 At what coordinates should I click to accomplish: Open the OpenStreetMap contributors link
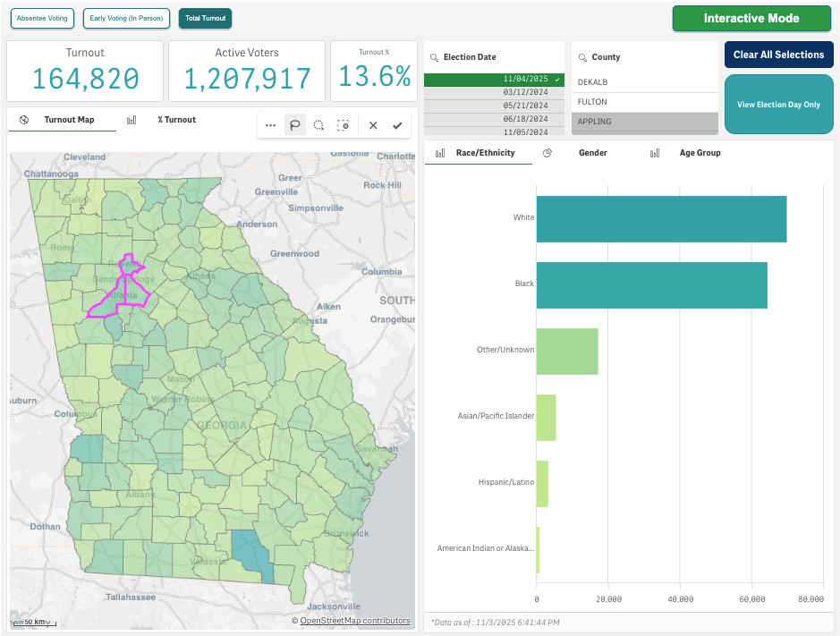tap(355, 621)
